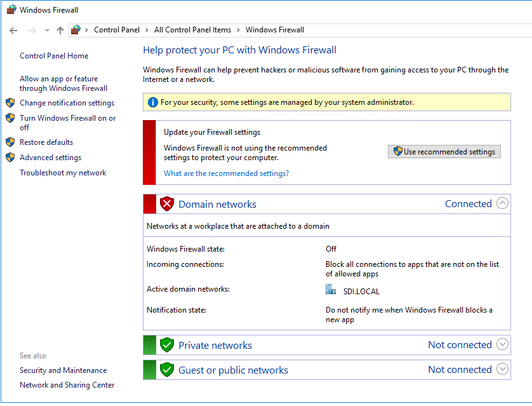The width and height of the screenshot is (532, 406).
Task: Collapse the Domain networks section
Action: [x=502, y=203]
